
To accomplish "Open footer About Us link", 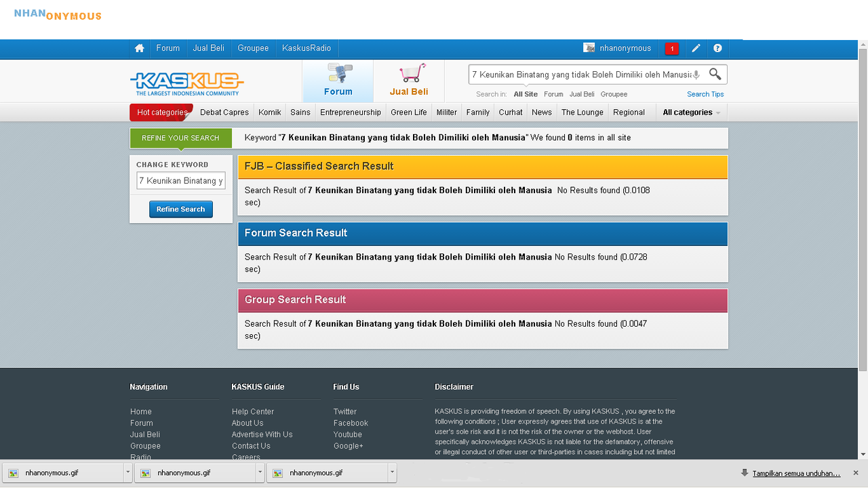I will (248, 423).
